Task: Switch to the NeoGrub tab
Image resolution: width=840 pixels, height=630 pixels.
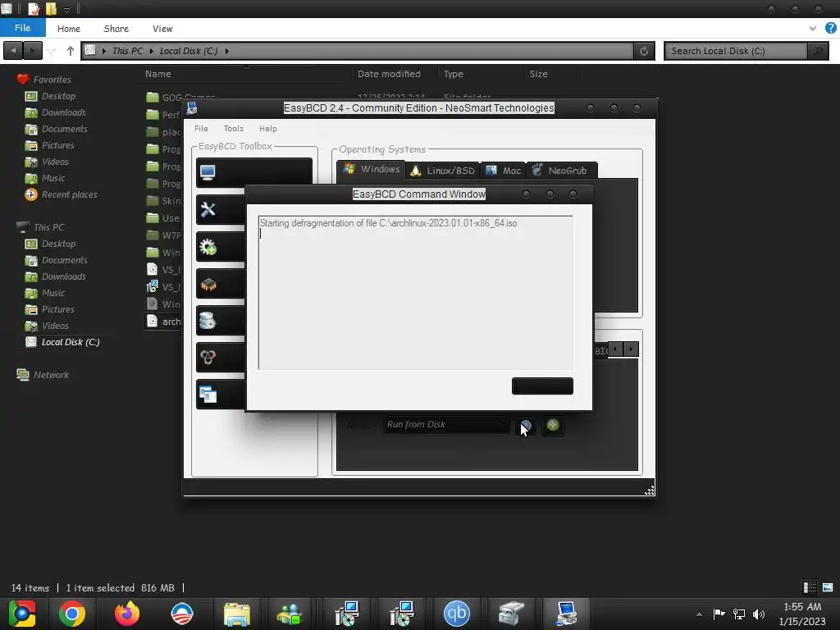Action: coord(561,171)
